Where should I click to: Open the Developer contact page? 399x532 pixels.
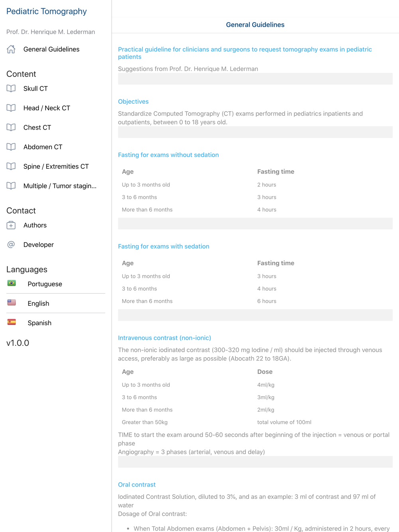click(x=38, y=245)
